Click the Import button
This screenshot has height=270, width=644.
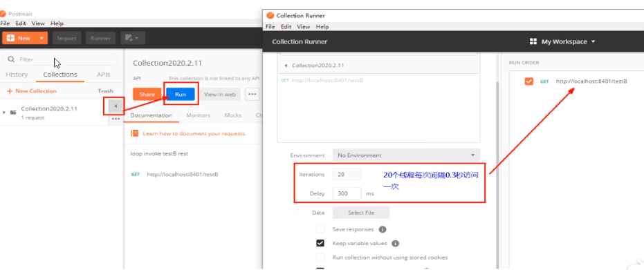[66, 38]
